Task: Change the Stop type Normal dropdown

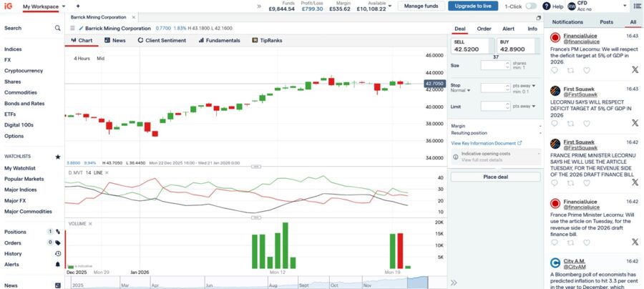Action: pos(460,90)
